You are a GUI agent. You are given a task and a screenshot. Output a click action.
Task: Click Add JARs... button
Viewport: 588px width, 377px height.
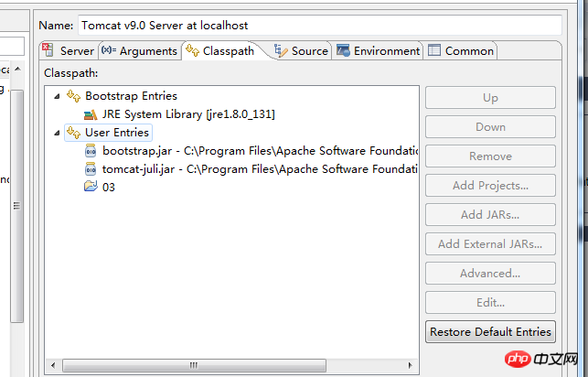click(490, 214)
